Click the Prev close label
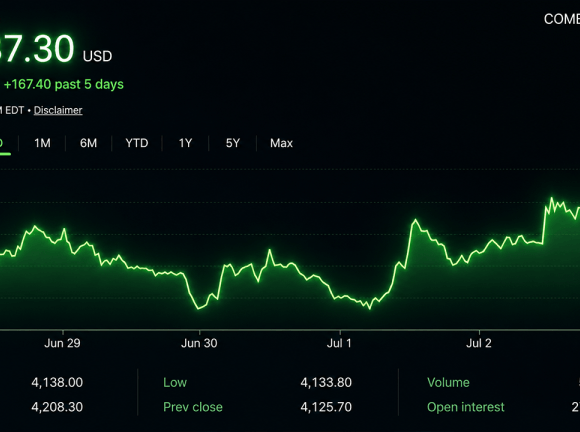This screenshot has width=580, height=432. (x=193, y=407)
